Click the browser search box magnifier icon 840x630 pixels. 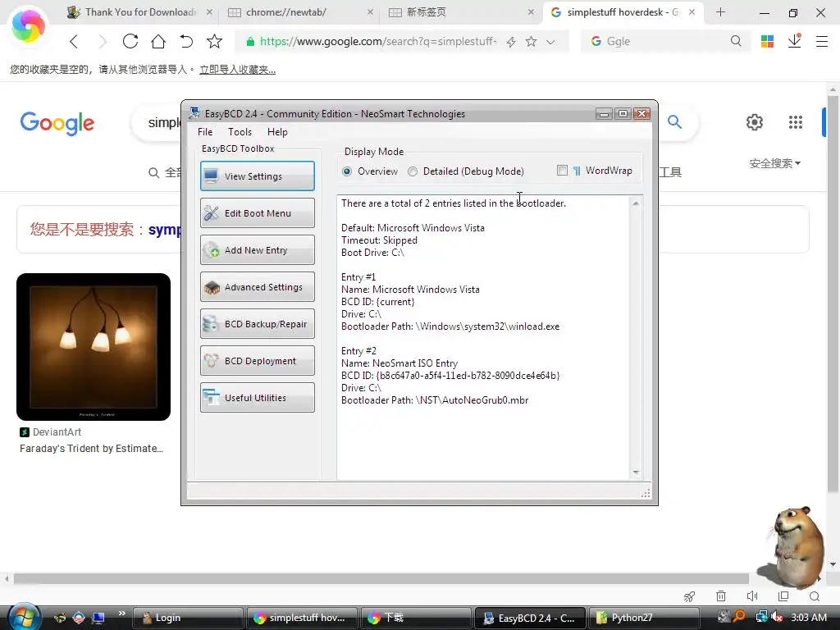click(x=736, y=41)
